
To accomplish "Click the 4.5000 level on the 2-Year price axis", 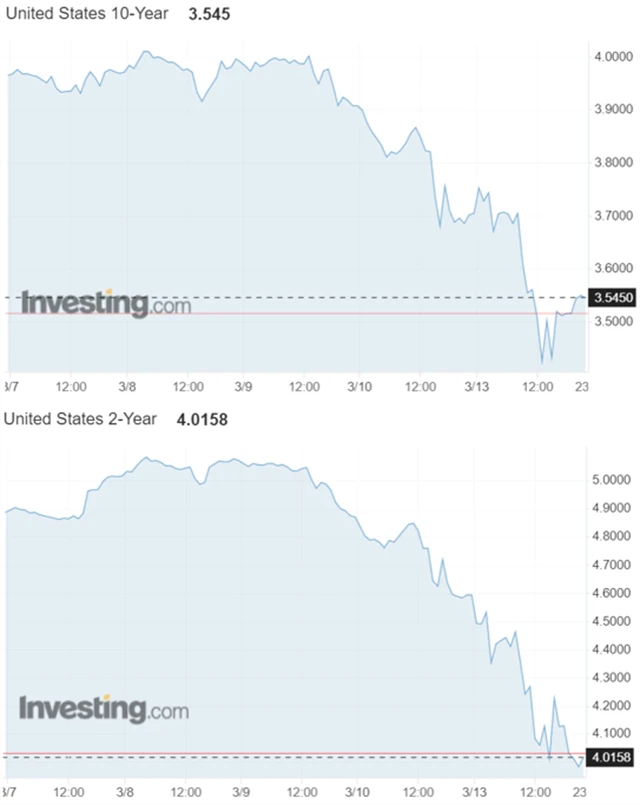I will 613,621.
